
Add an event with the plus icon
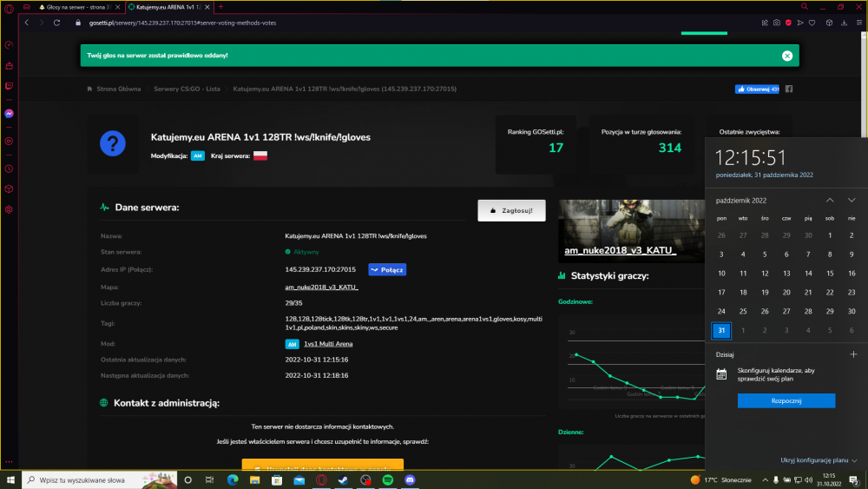[853, 354]
